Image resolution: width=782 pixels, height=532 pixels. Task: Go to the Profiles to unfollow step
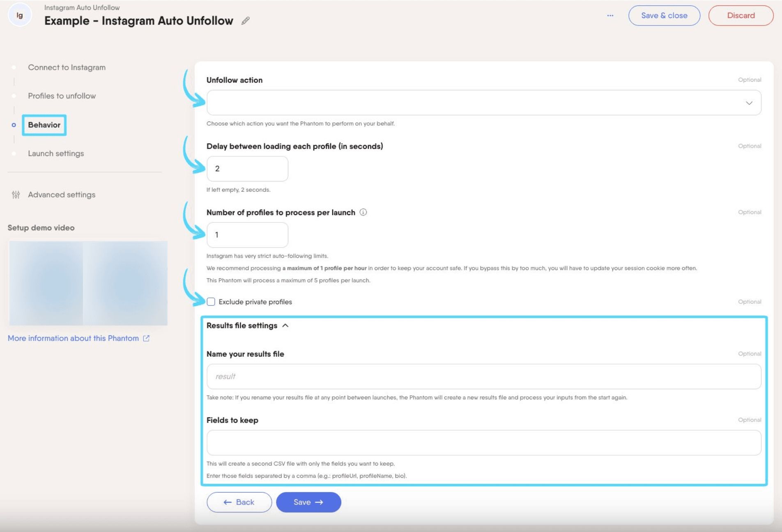62,96
